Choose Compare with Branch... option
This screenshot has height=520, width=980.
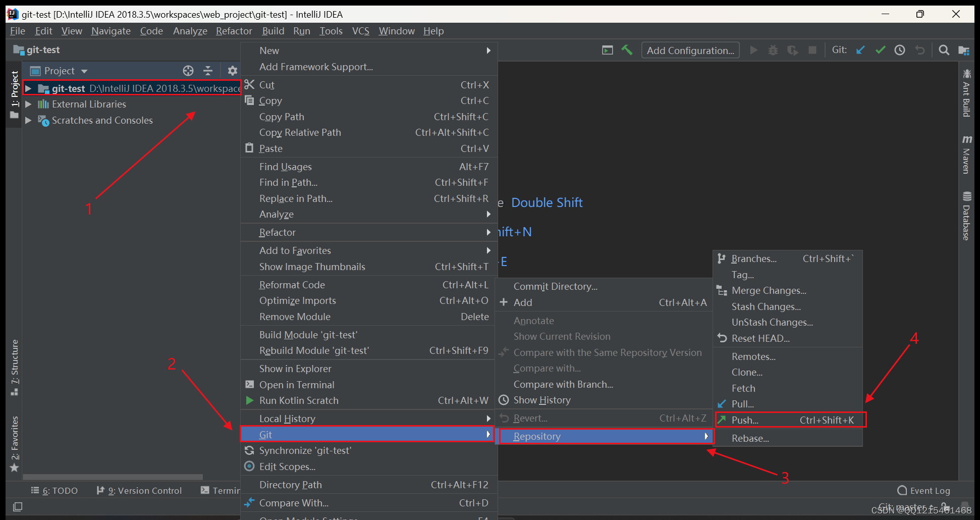(x=605, y=384)
